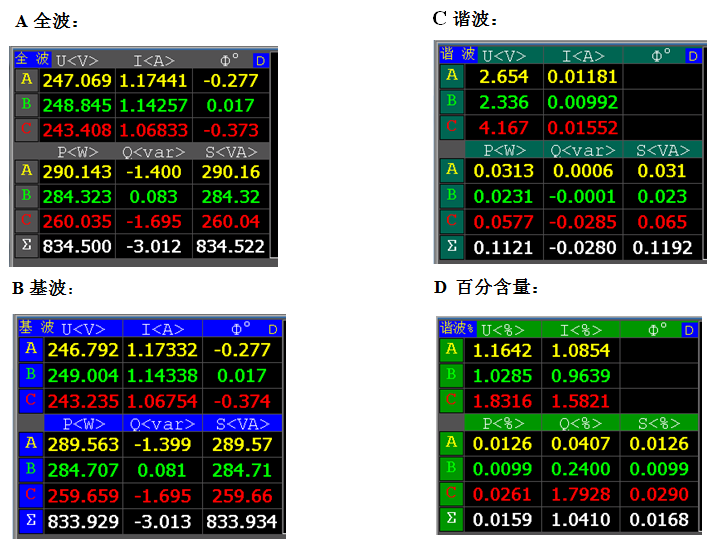Click the 谐波 mode label in the harmonic panel
Screen dimensions: 714x543
click(x=457, y=54)
